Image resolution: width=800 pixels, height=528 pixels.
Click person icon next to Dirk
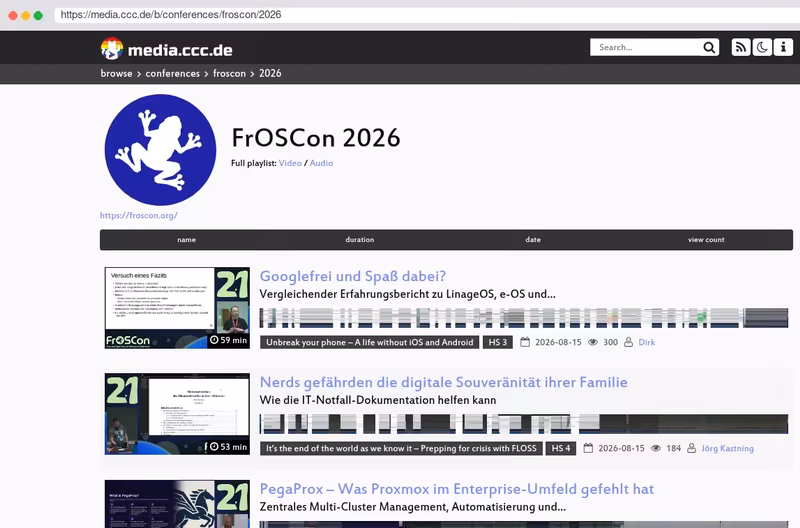629,342
